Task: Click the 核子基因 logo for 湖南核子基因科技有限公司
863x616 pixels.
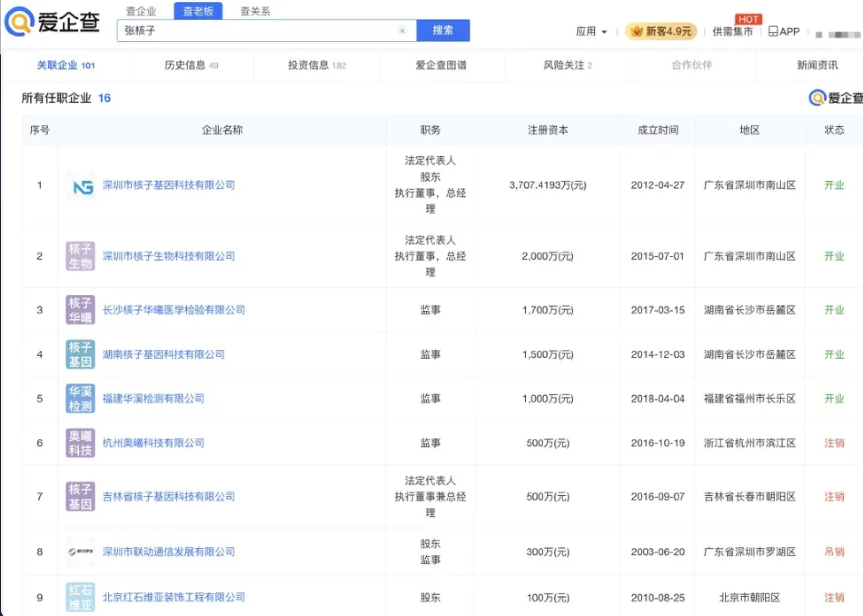Action: tap(81, 354)
